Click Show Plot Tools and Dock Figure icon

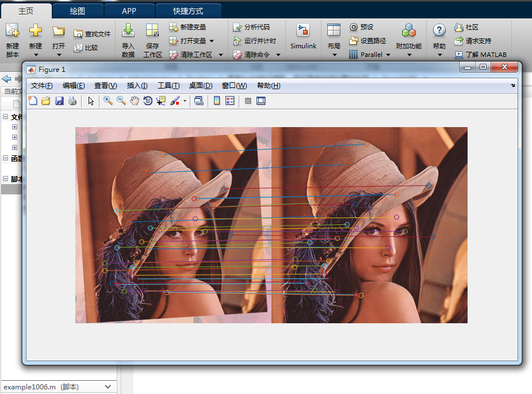(261, 101)
